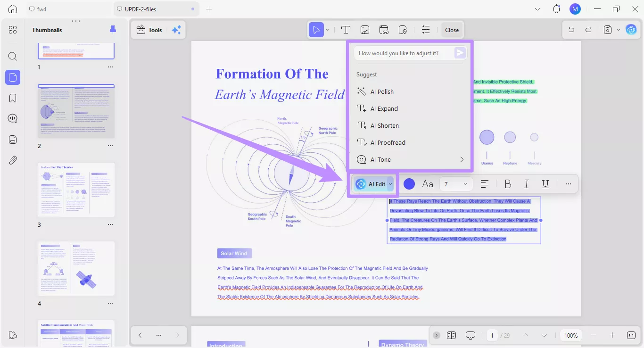Open more formatting options ellipsis
The height and width of the screenshot is (348, 644).
(569, 184)
